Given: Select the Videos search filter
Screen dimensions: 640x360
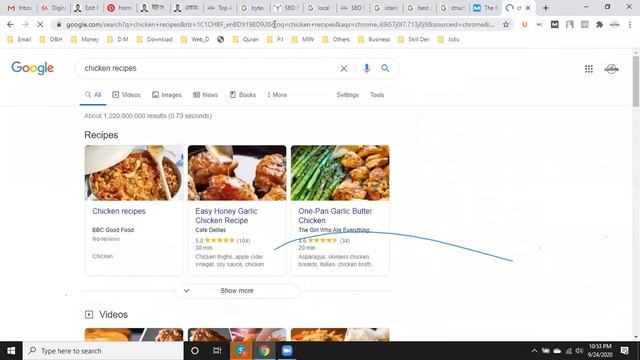Looking at the screenshot, I should (127, 95).
